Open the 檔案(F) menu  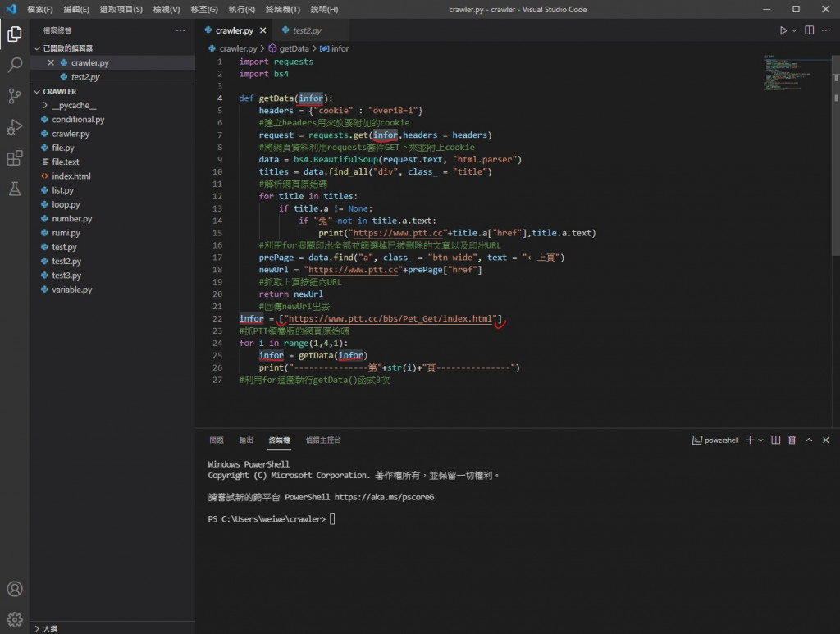pos(40,10)
